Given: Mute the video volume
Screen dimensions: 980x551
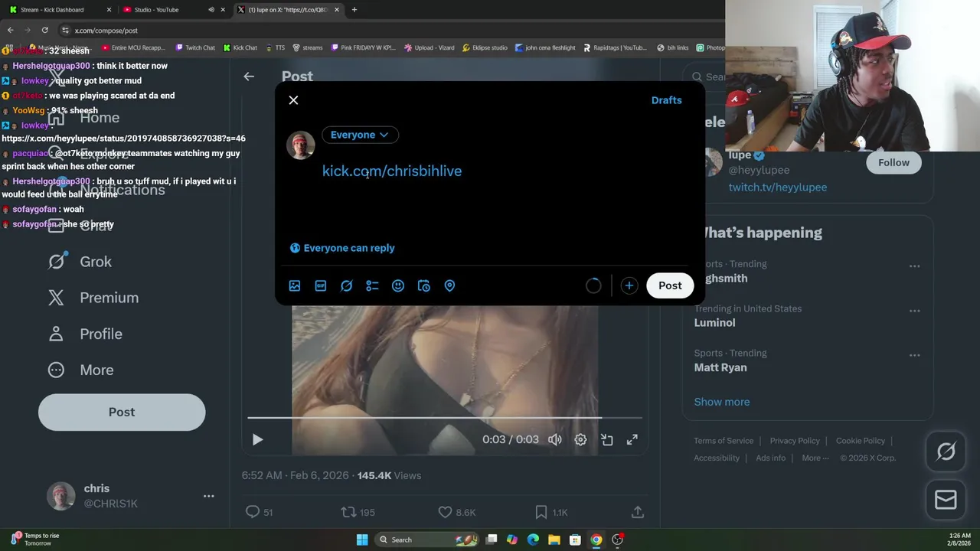Looking at the screenshot, I should (555, 440).
